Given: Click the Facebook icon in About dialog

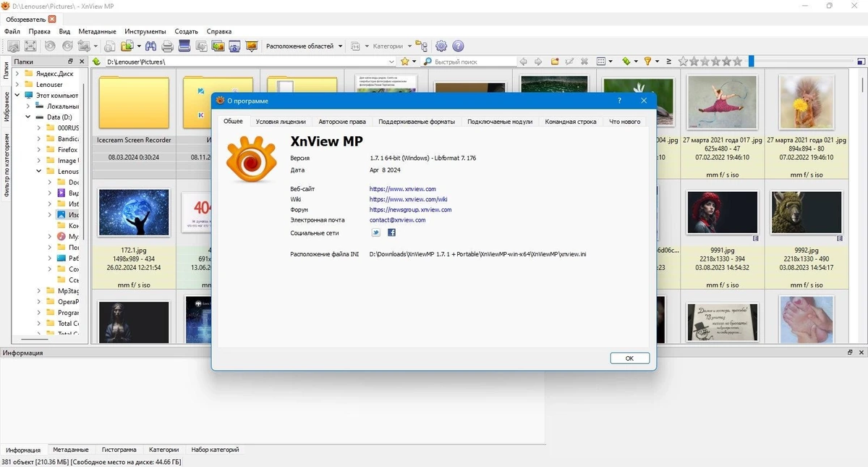Looking at the screenshot, I should point(391,232).
